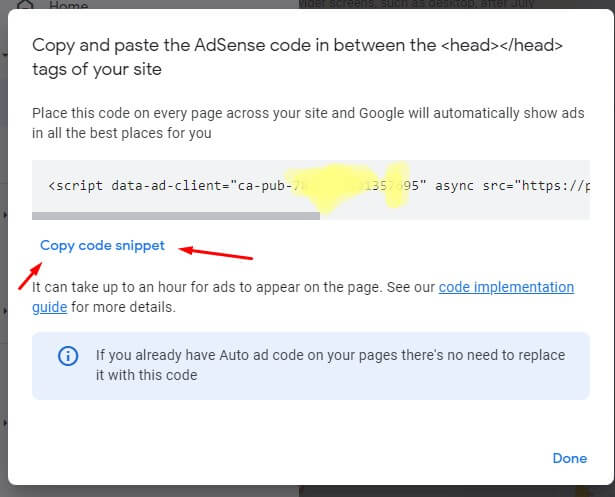The image size is (615, 497).
Task: Click the 'If you already have Auto ad code' notice text
Action: click(x=330, y=365)
